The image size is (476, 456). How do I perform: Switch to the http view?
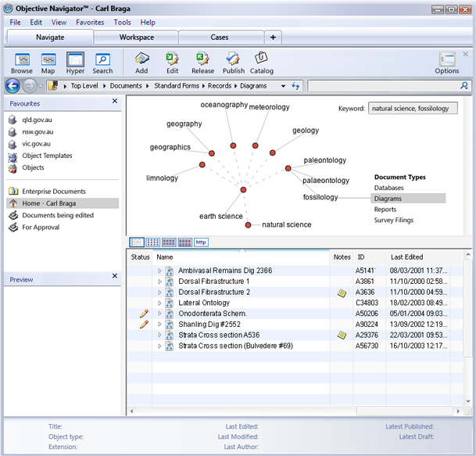tap(201, 242)
